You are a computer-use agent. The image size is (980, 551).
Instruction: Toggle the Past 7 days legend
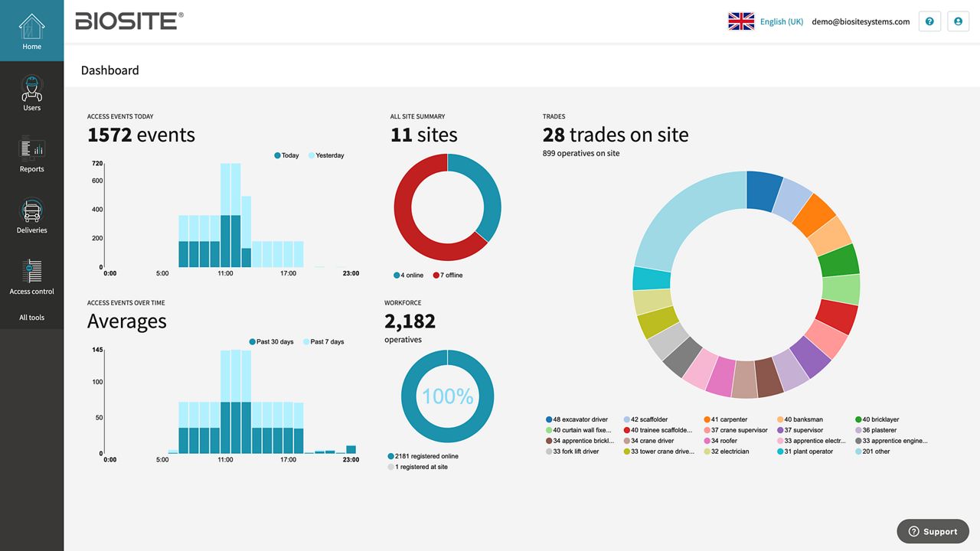click(x=324, y=342)
